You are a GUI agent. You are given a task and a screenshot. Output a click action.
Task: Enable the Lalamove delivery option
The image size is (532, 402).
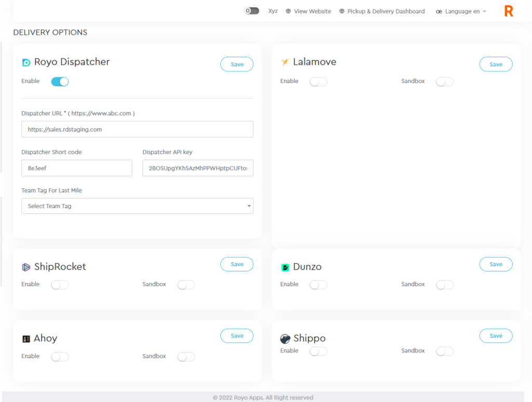[x=318, y=82]
